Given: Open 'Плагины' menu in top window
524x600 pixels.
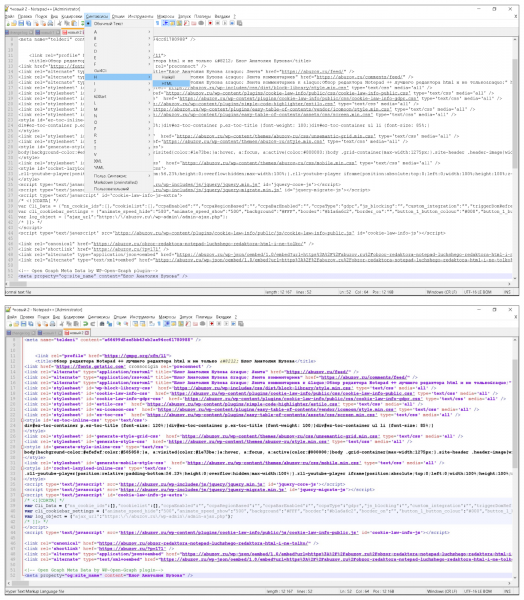Looking at the screenshot, I should (x=202, y=16).
